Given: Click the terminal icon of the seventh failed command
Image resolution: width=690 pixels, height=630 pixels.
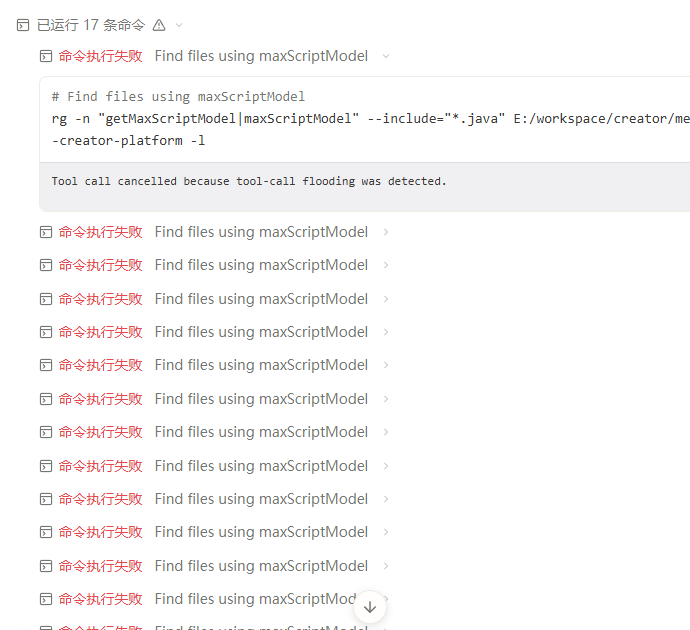Looking at the screenshot, I should 46,399.
